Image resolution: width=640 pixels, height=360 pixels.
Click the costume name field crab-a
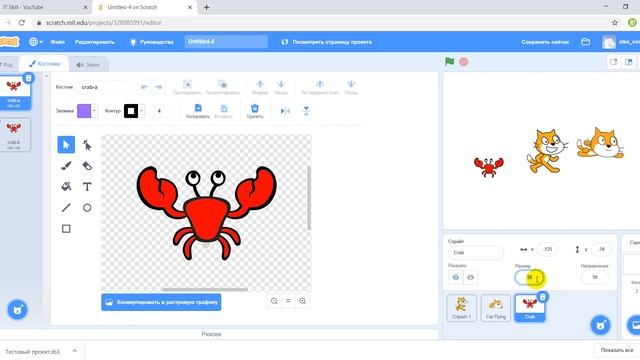(x=104, y=87)
